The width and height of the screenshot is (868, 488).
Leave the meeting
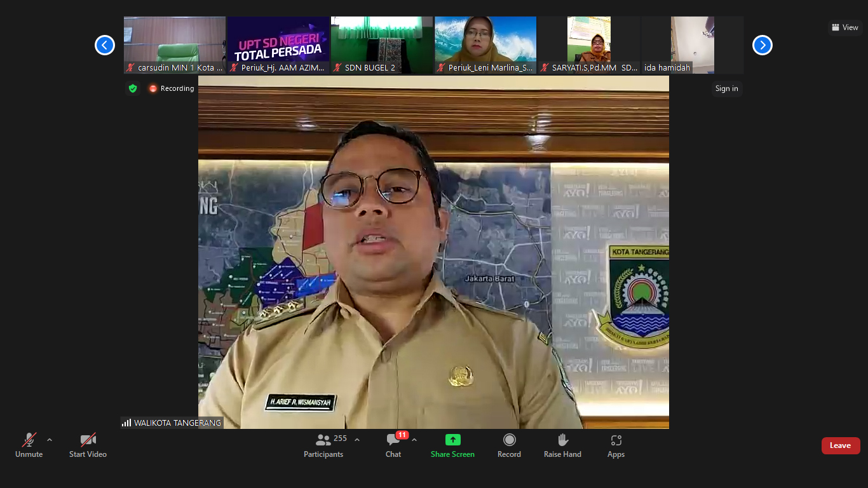(840, 445)
